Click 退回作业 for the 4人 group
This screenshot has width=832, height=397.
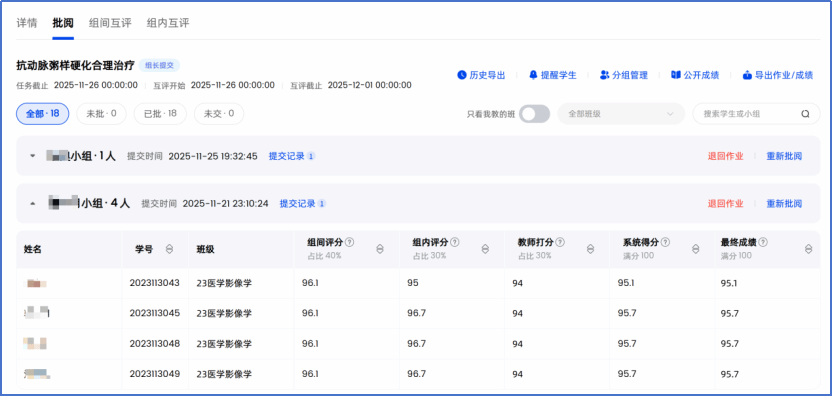point(725,203)
